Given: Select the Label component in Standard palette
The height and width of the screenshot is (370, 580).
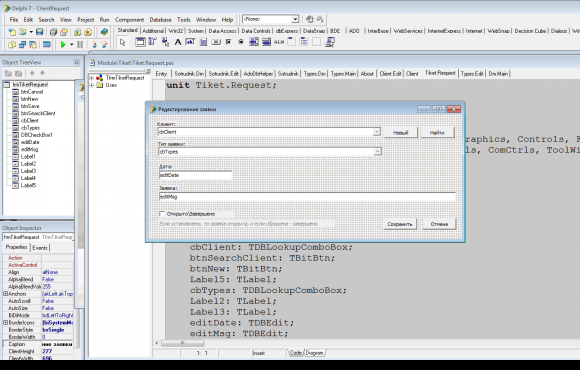Looking at the screenshot, I should point(178,42).
